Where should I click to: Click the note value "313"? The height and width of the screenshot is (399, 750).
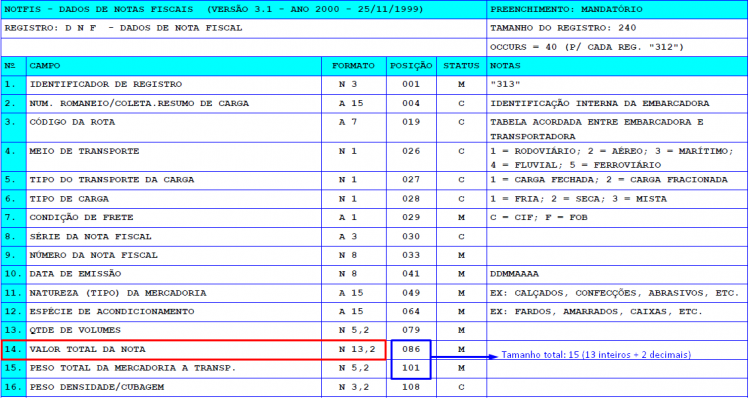[506, 84]
